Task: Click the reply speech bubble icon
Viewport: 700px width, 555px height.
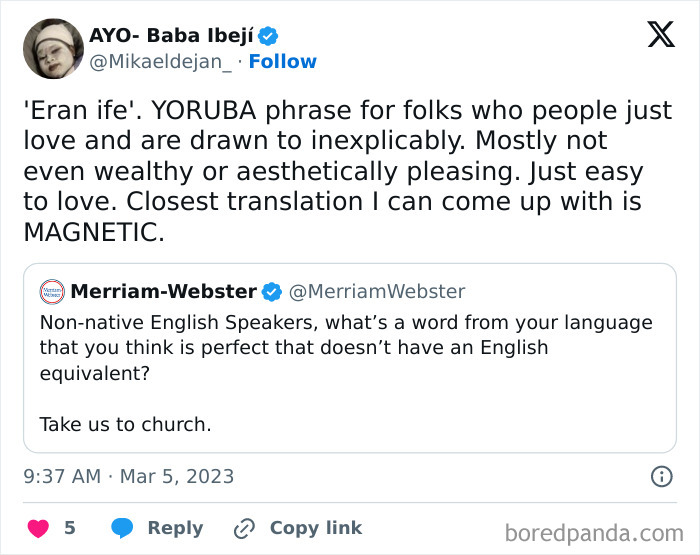Action: click(x=122, y=528)
